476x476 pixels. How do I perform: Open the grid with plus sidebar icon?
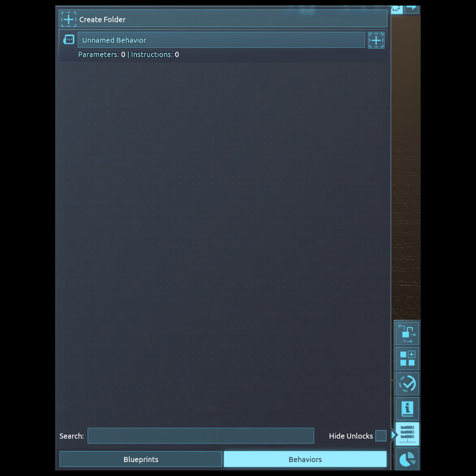(x=407, y=358)
